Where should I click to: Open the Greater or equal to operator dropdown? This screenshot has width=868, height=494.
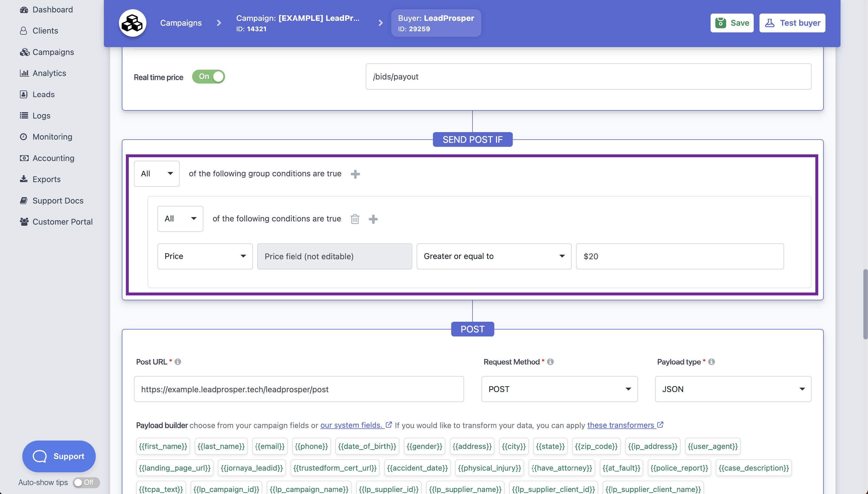point(493,256)
